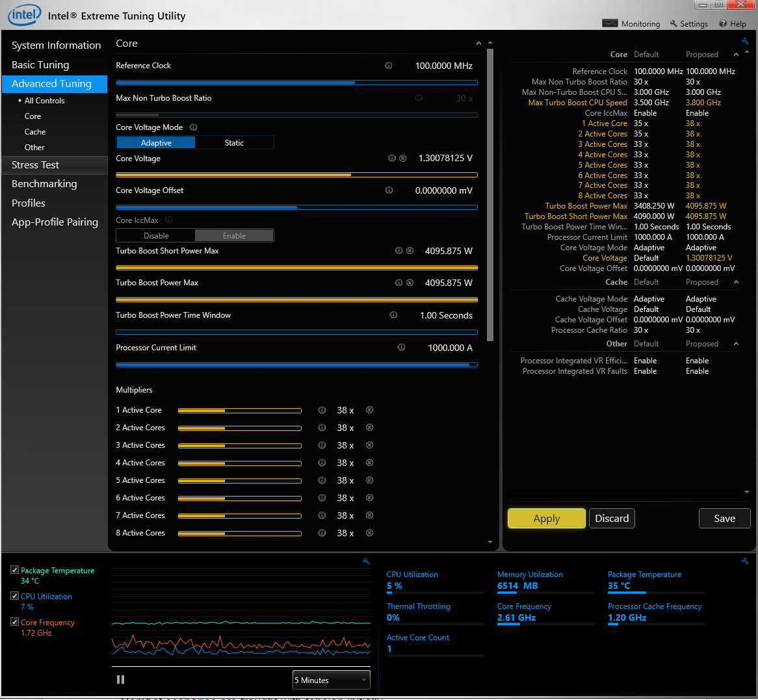The image size is (758, 700).
Task: Pause the monitoring graph
Action: tap(120, 679)
